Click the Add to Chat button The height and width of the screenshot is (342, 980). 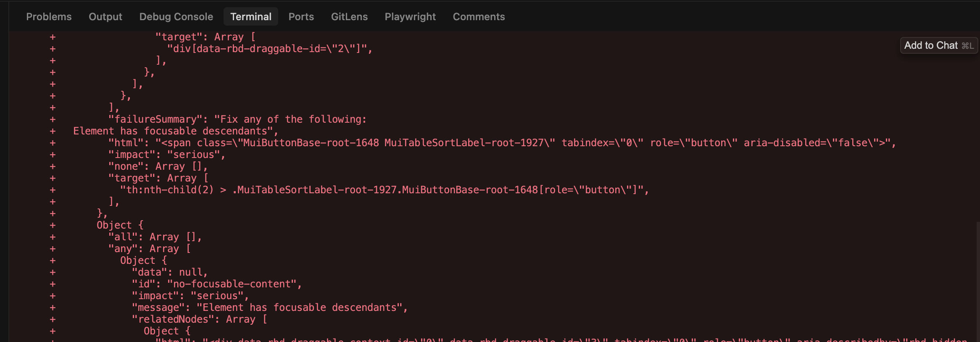[x=938, y=45]
